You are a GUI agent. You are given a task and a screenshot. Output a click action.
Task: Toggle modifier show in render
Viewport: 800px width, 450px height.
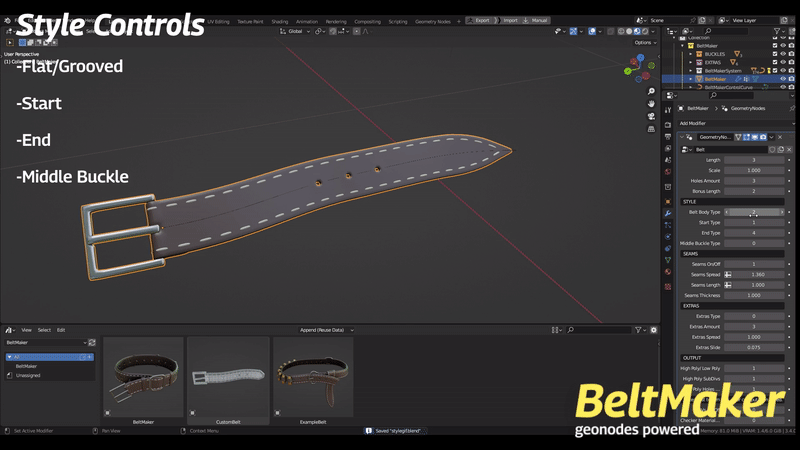coord(763,137)
